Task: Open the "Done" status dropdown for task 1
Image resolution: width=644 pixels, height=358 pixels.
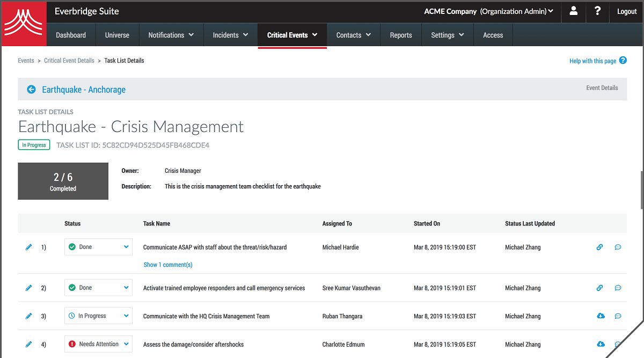Action: tap(98, 247)
